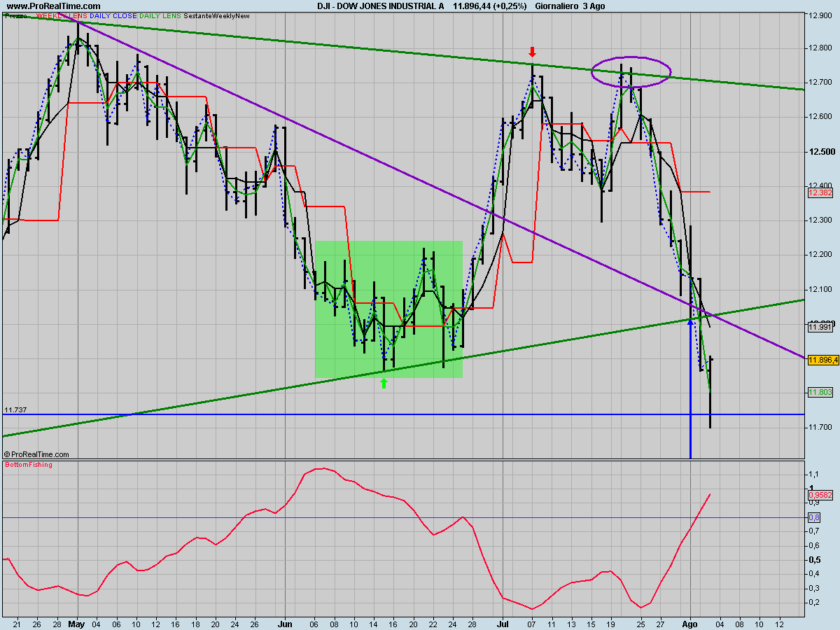Image resolution: width=840 pixels, height=630 pixels.
Task: Click the www.ProRealTime.com header link
Action: [52, 6]
